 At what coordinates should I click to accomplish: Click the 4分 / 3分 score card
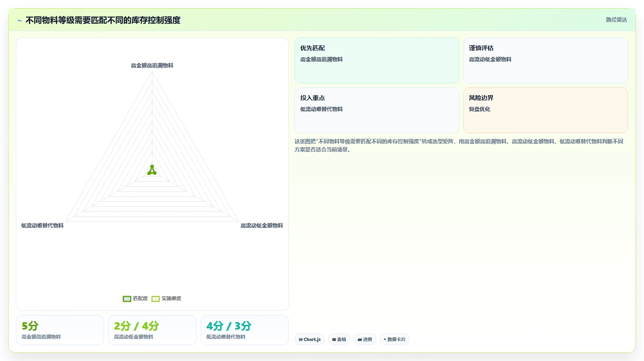point(245,330)
